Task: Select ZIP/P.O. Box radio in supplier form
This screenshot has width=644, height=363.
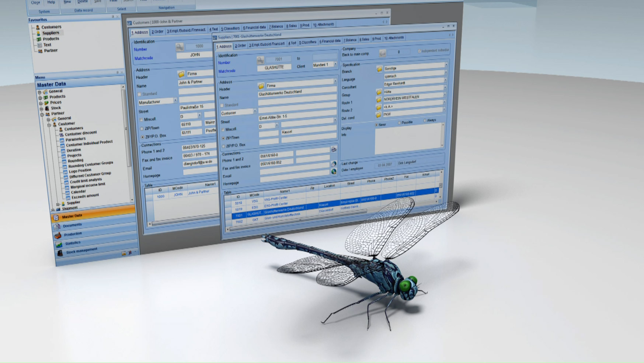Action: click(x=223, y=146)
